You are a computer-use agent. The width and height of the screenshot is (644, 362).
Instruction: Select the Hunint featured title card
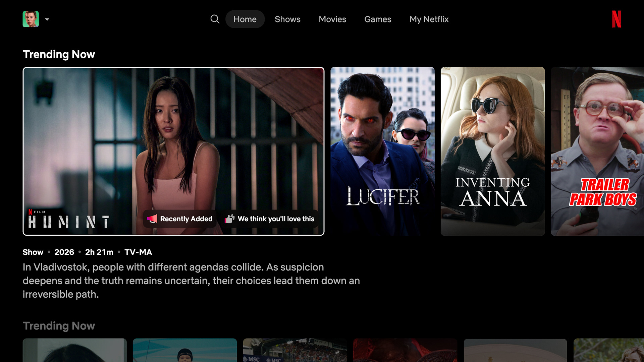[173, 141]
